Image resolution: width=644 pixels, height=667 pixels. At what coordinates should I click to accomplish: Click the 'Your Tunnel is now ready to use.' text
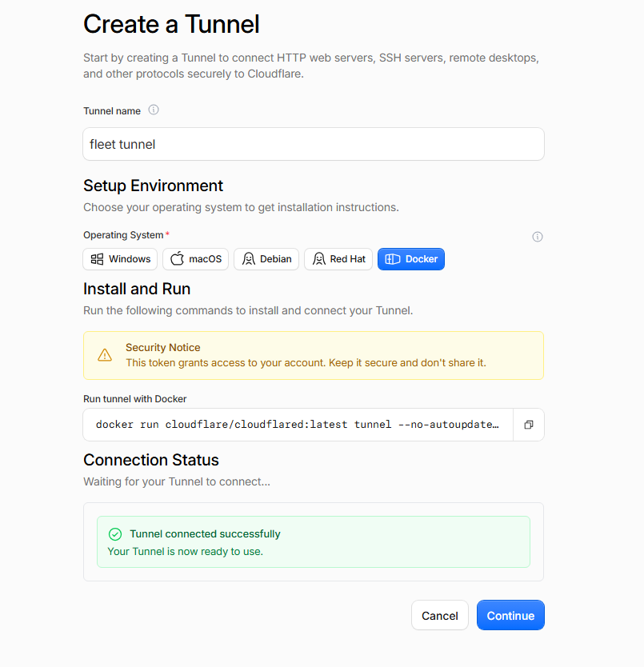point(185,551)
